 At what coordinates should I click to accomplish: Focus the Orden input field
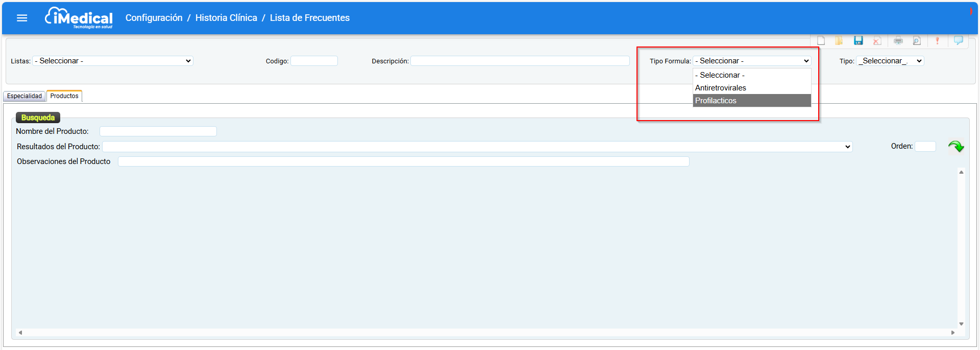[x=925, y=147]
